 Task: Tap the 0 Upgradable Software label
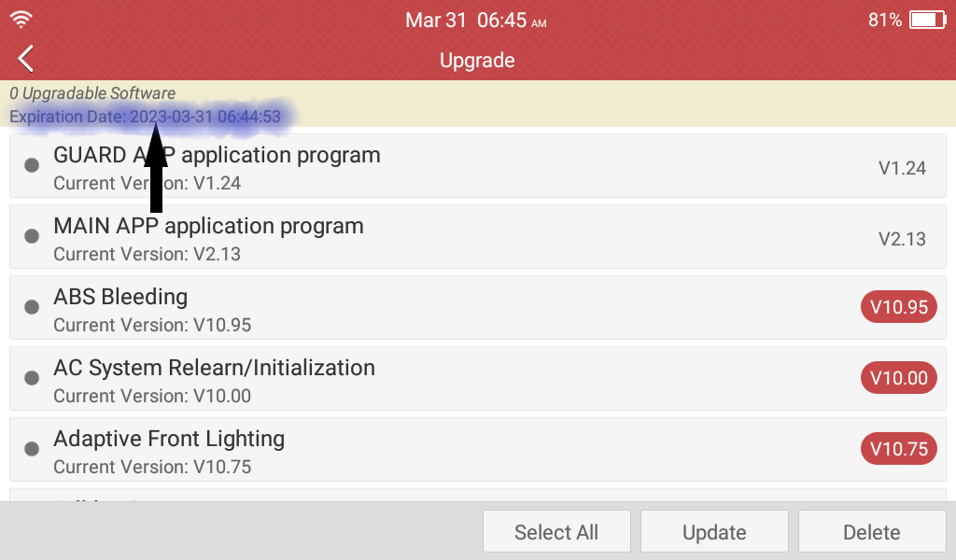tap(92, 93)
